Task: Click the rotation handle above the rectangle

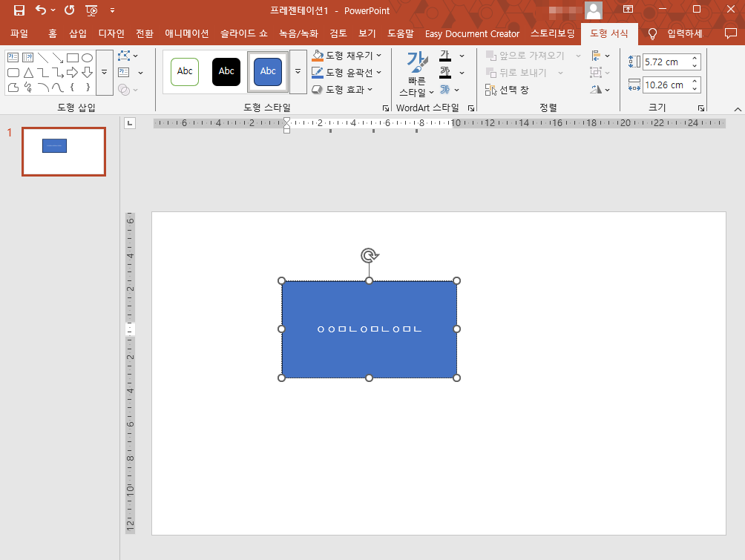Action: pos(370,256)
